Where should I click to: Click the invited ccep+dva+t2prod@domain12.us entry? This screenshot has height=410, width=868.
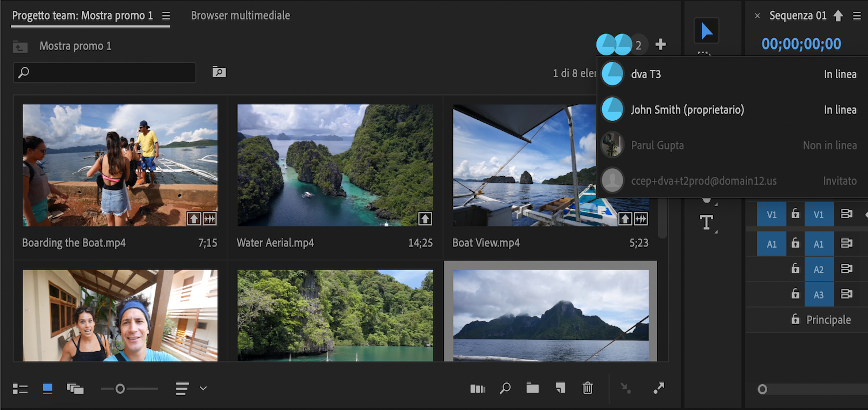click(x=732, y=181)
